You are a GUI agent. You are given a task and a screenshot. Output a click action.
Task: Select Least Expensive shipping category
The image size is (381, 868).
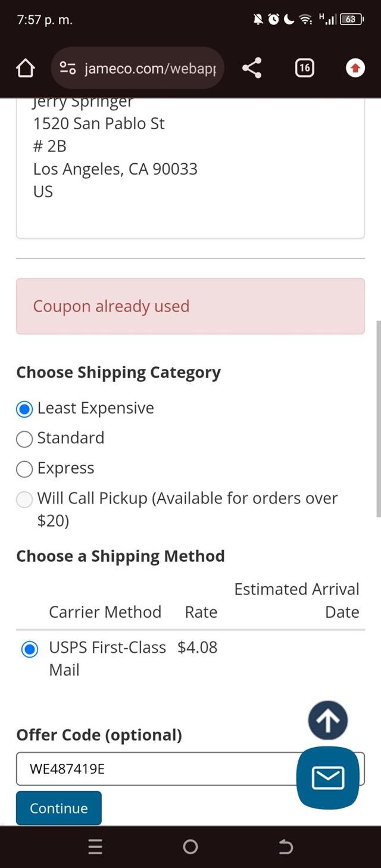tap(24, 409)
